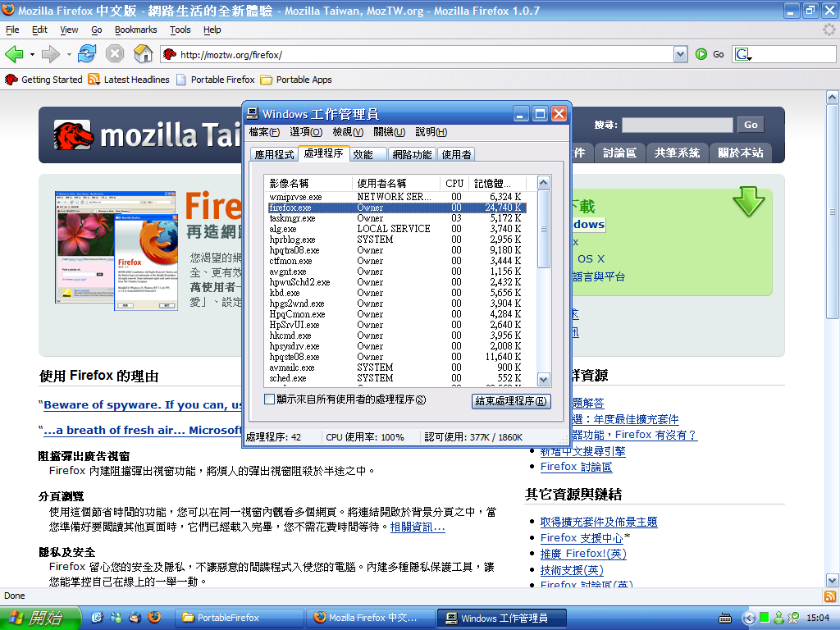
Task: Click the site icon in the address bar
Action: coord(170,54)
